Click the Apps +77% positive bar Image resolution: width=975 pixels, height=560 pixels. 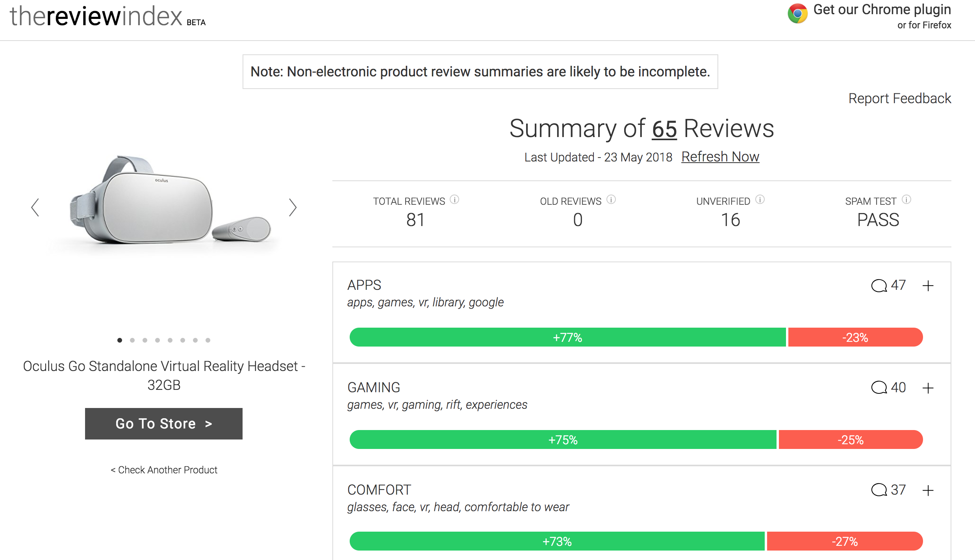[567, 337]
